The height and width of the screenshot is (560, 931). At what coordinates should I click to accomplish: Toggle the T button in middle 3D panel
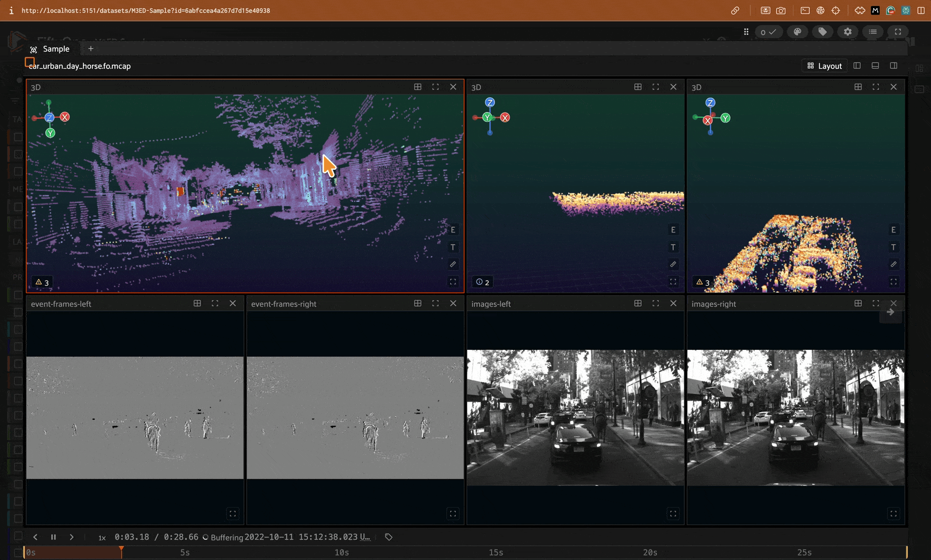[673, 247]
